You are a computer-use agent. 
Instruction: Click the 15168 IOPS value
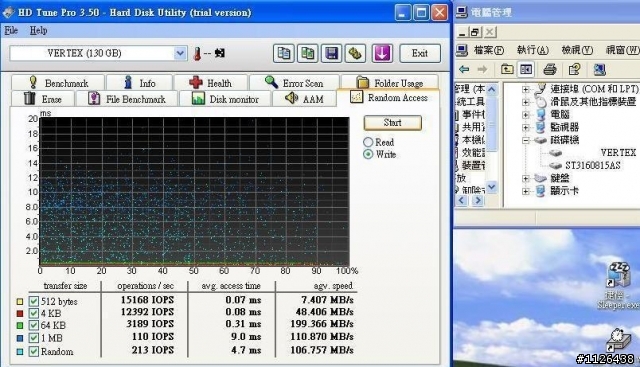click(147, 300)
